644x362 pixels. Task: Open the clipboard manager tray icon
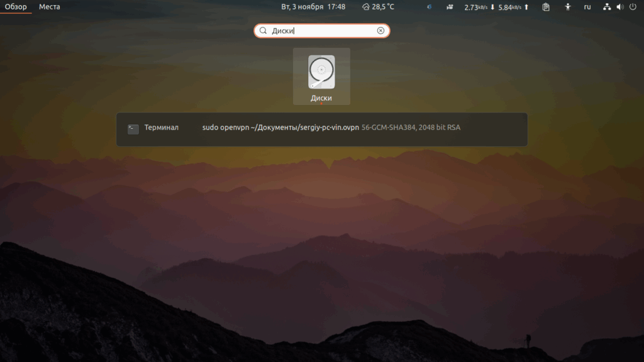point(546,6)
